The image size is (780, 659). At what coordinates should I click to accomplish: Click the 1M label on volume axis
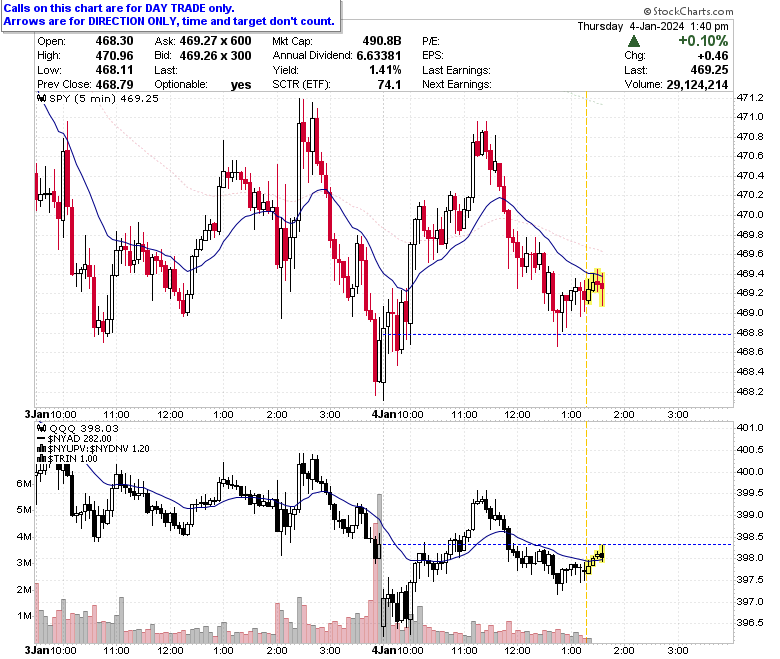point(24,616)
